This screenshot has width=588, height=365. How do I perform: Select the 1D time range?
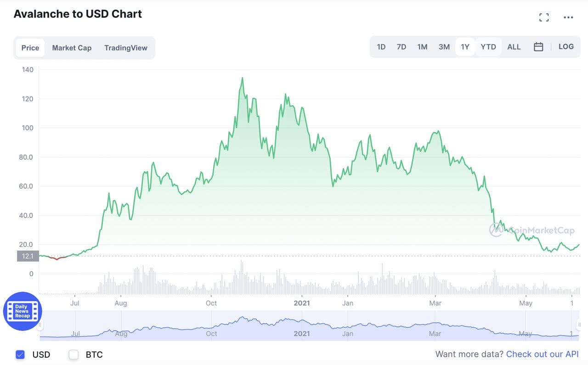click(381, 47)
